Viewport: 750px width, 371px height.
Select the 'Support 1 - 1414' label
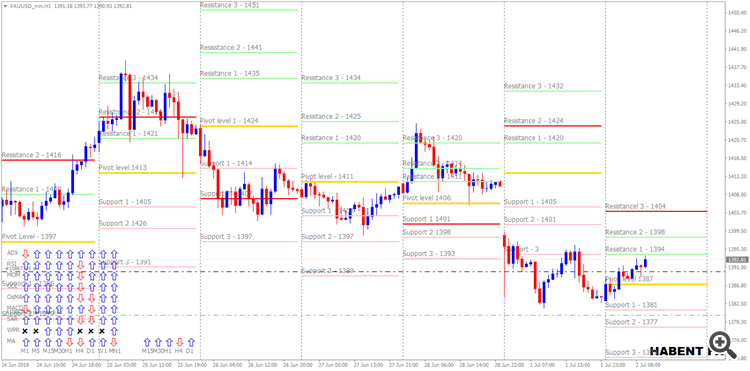[226, 164]
